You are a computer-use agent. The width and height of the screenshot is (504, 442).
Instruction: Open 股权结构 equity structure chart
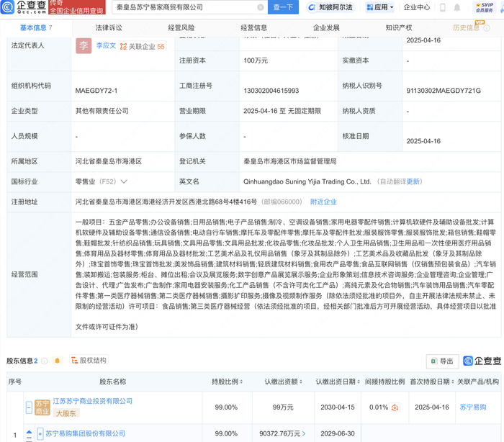pyautogui.click(x=88, y=361)
